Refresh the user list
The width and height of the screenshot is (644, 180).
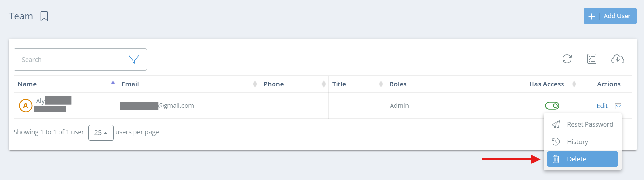tap(567, 59)
